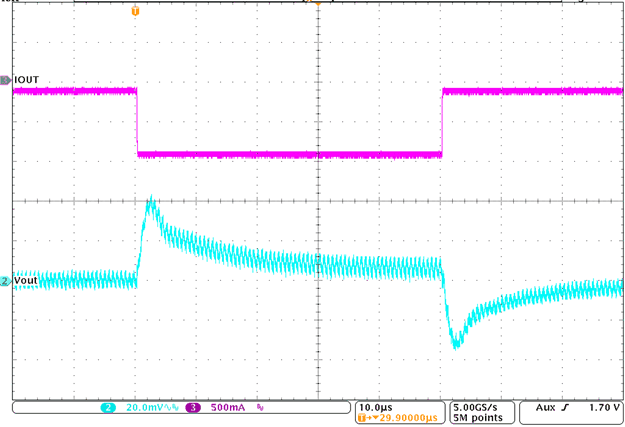
Task: Click the IOUT waveform label
Action: click(27, 79)
